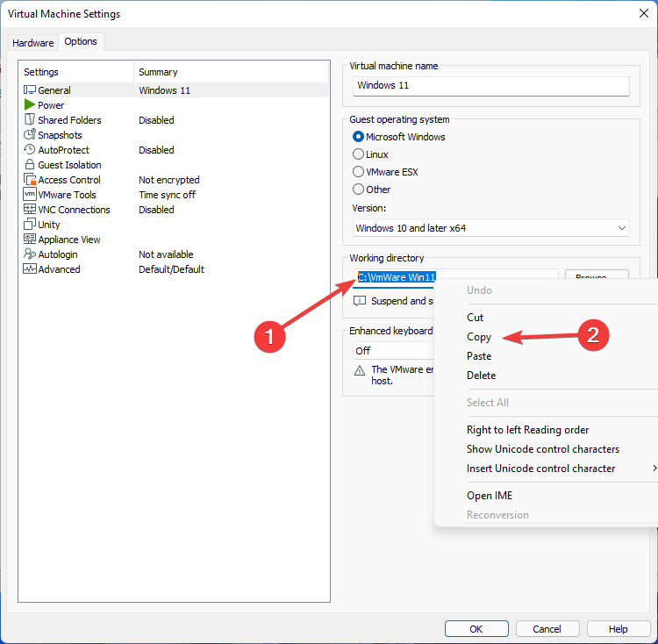Image resolution: width=658 pixels, height=644 pixels.
Task: Choose Copy from context menu
Action: pos(479,337)
